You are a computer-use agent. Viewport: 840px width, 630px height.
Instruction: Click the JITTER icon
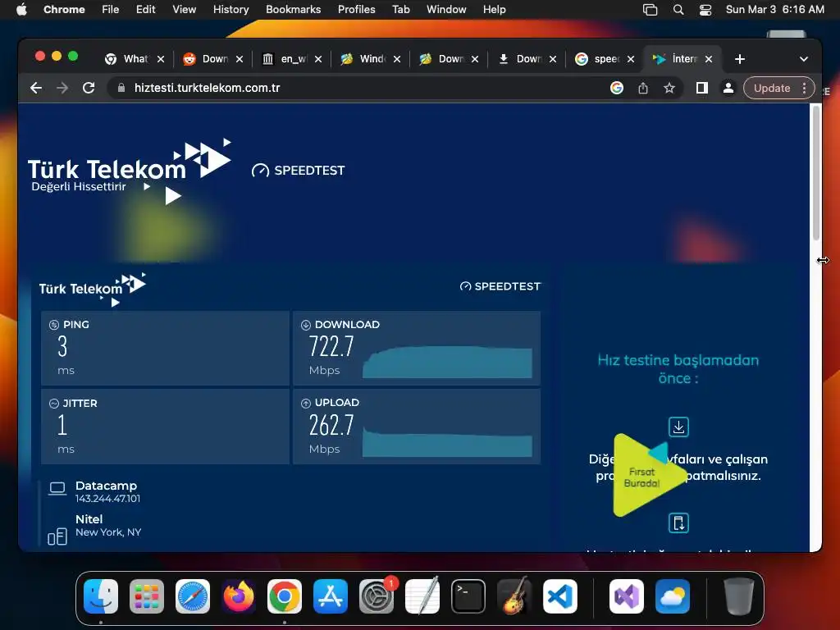coord(53,404)
